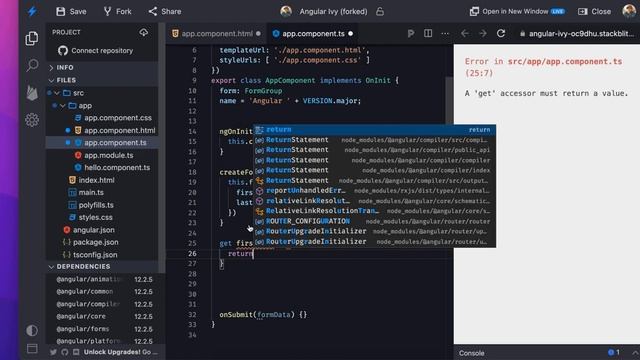Click the Twitter icon in the bottom bar
The width and height of the screenshot is (640, 360).
point(53,352)
